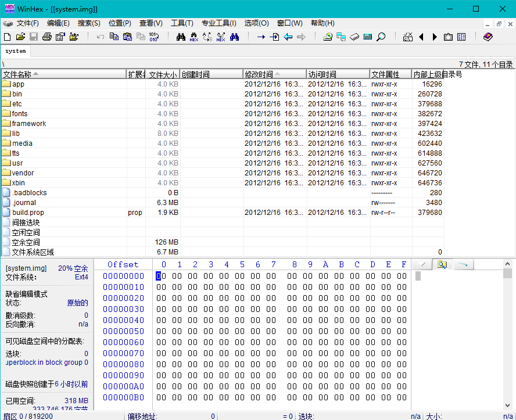Sort by 访问时间 column header
The image size is (516, 420).
[x=338, y=74]
